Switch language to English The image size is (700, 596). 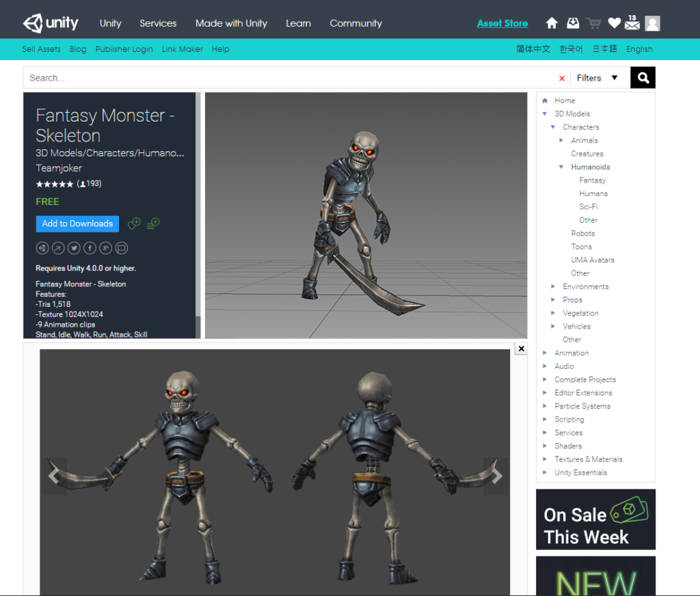click(x=639, y=49)
